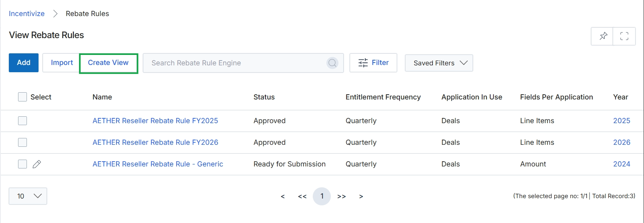Open AETHER Reseller Rebate Rule - Generic

[x=158, y=164]
